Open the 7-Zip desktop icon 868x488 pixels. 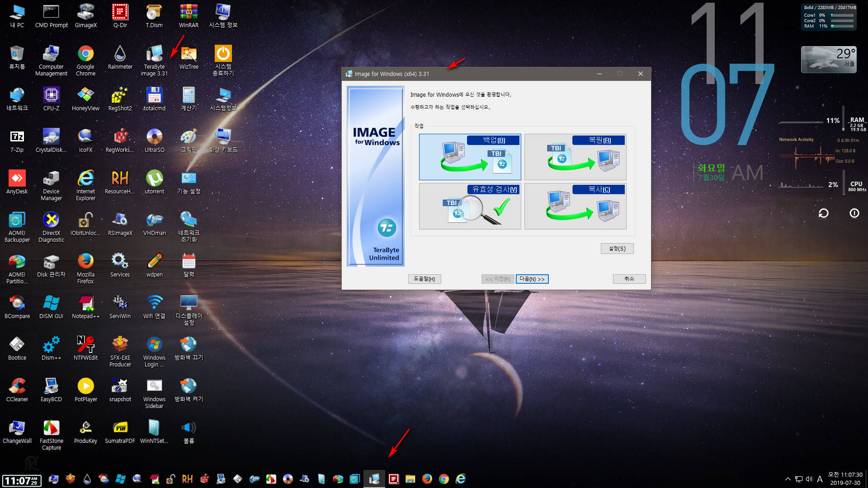tap(17, 141)
